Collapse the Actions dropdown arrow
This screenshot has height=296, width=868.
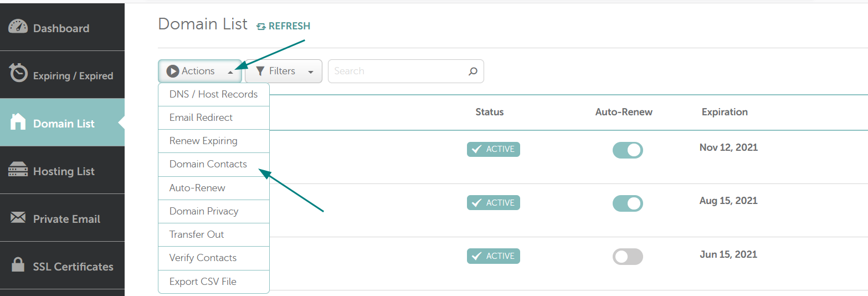[230, 72]
